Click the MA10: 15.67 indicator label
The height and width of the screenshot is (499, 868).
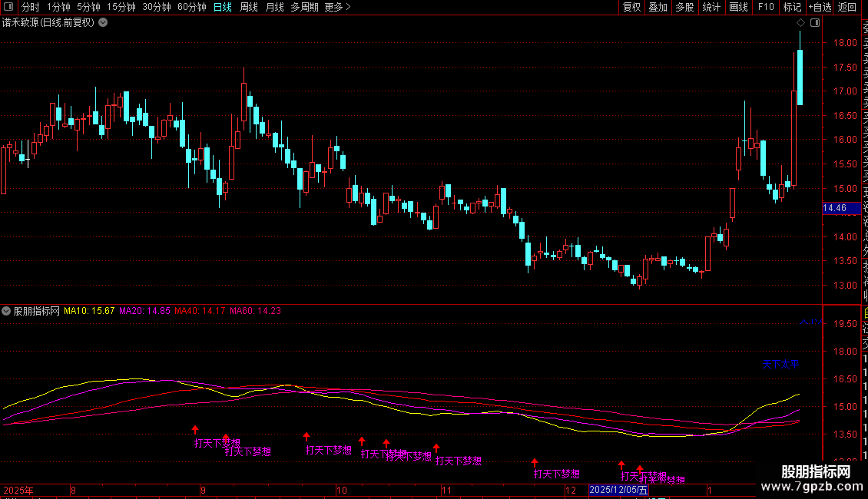[89, 311]
